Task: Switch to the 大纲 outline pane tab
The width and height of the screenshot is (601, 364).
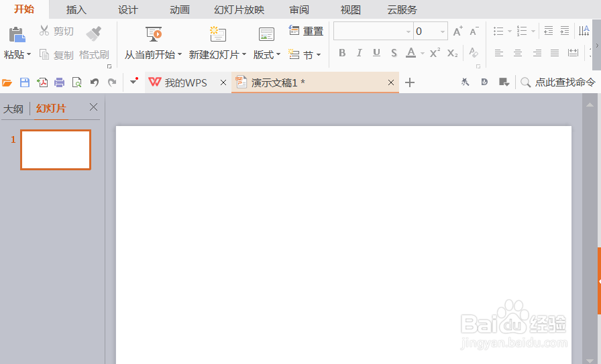Action: click(x=13, y=109)
